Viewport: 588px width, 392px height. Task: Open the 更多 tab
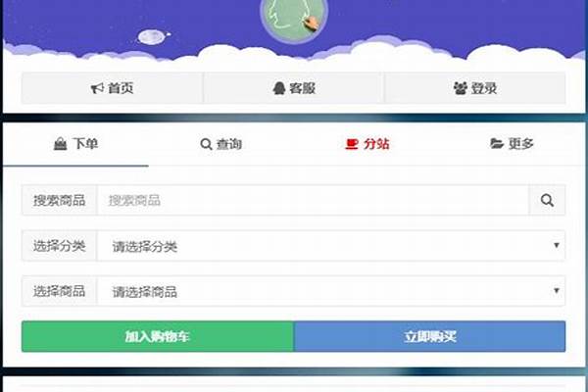(x=513, y=144)
